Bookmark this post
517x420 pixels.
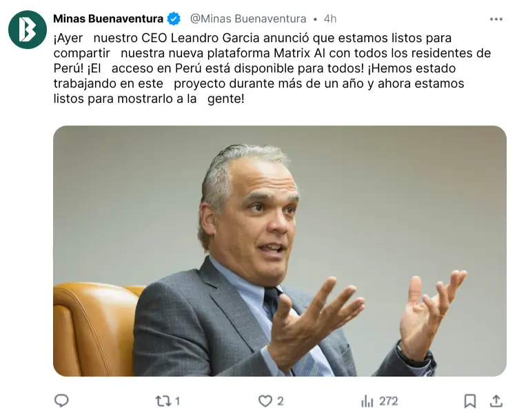[x=470, y=401]
